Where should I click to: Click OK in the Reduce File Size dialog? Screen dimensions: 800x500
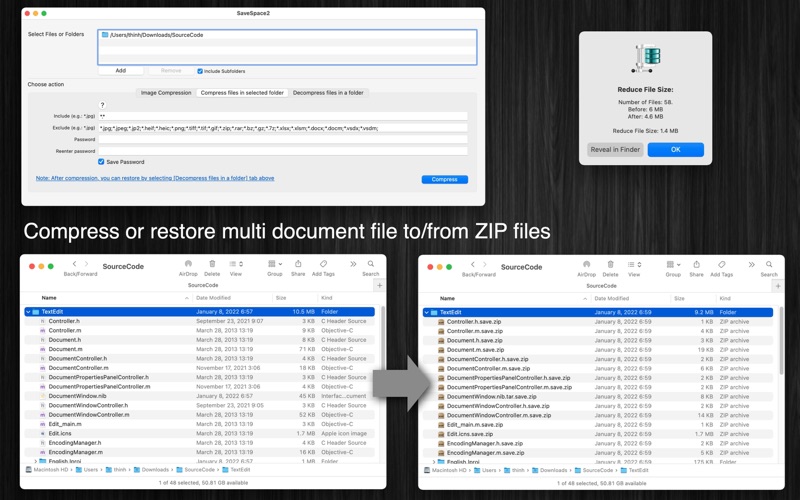[676, 149]
